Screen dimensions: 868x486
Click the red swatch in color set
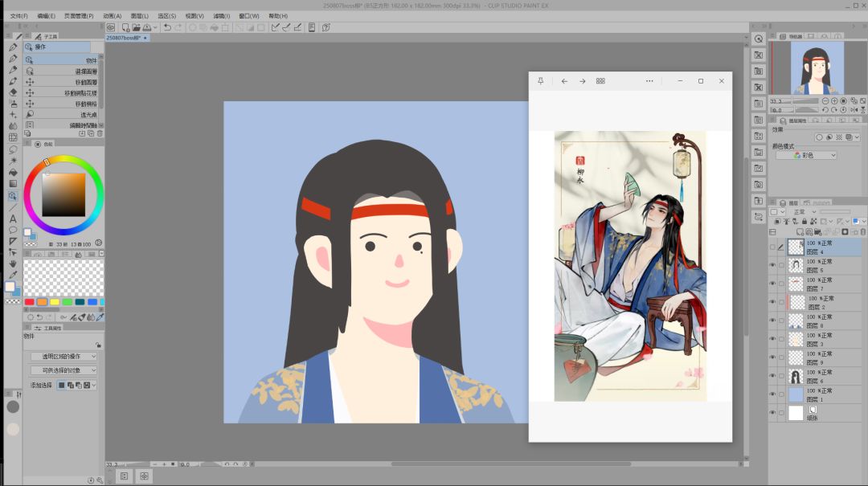pos(30,302)
